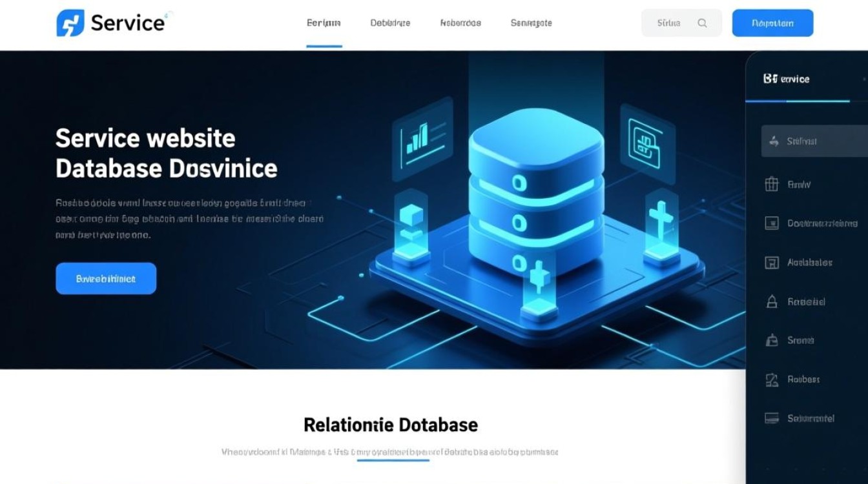Click the bottom monitor icon in sidebar

(771, 418)
